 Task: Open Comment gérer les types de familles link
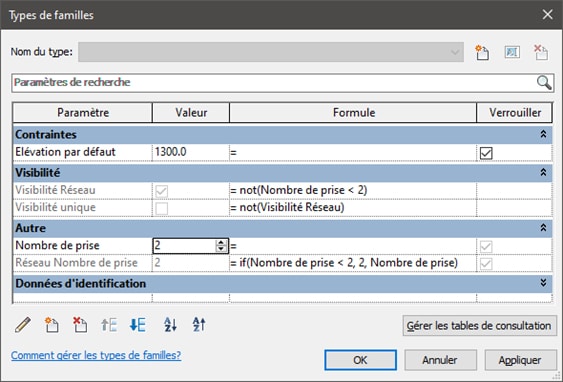pyautogui.click(x=96, y=355)
